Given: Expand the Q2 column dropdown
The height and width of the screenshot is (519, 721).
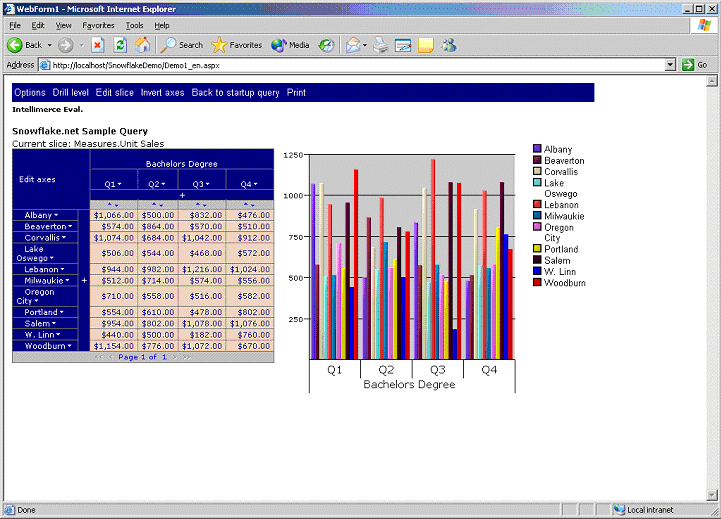Looking at the screenshot, I should coord(163,184).
